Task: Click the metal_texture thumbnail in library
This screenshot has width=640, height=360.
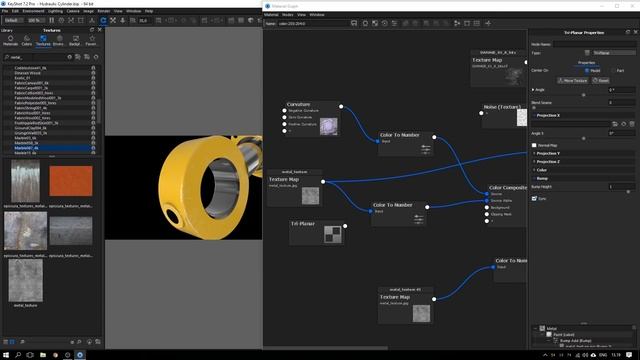Action: [25, 281]
